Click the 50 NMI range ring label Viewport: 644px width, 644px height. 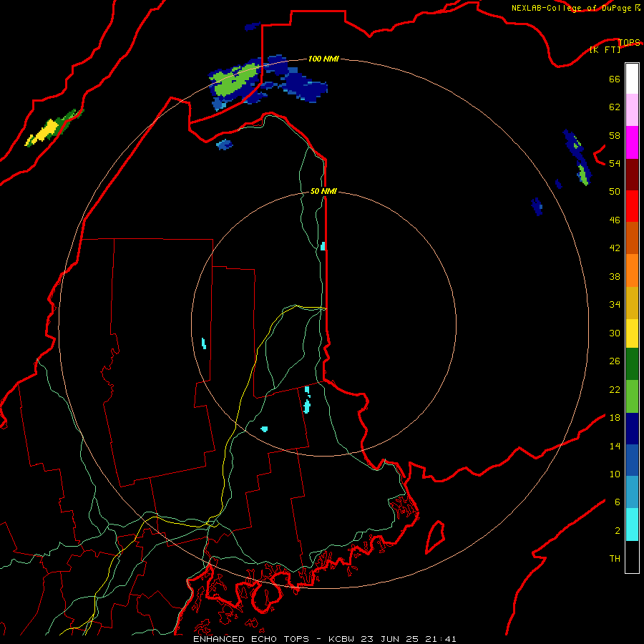[x=323, y=191]
